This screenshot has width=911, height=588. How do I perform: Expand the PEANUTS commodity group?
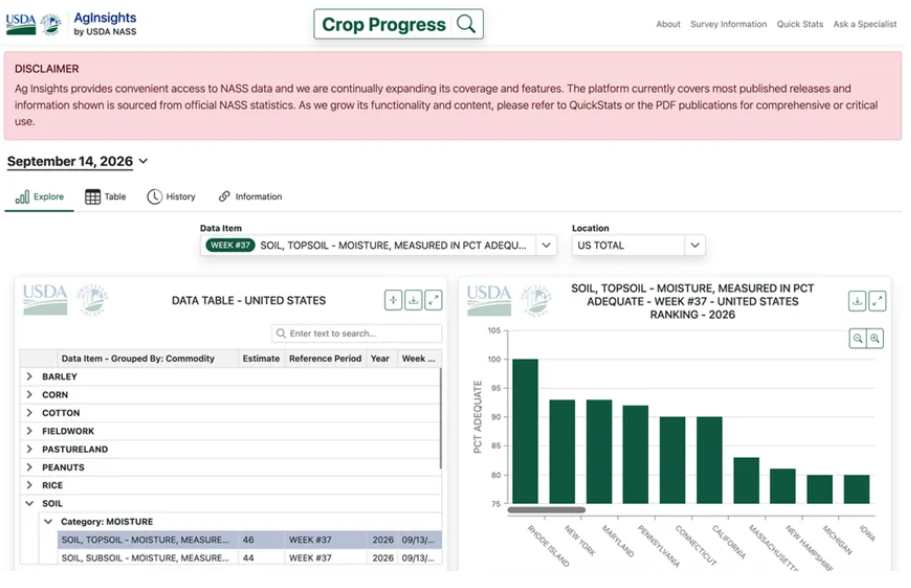point(29,467)
